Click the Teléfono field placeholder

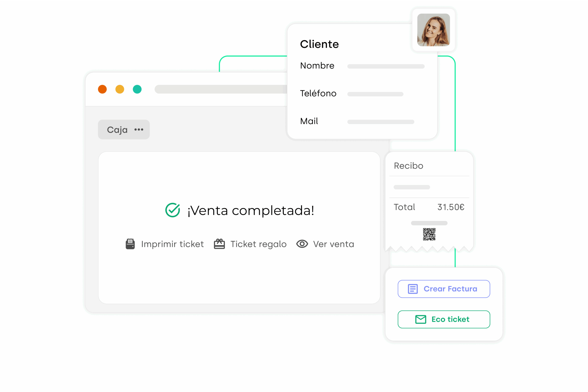[x=375, y=94]
